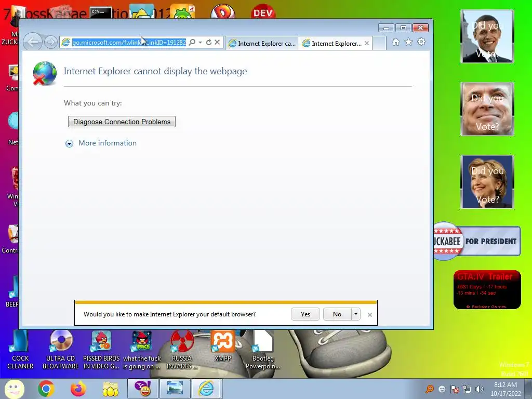
Task: Click Diagnose Connection Problems button
Action: pyautogui.click(x=122, y=122)
